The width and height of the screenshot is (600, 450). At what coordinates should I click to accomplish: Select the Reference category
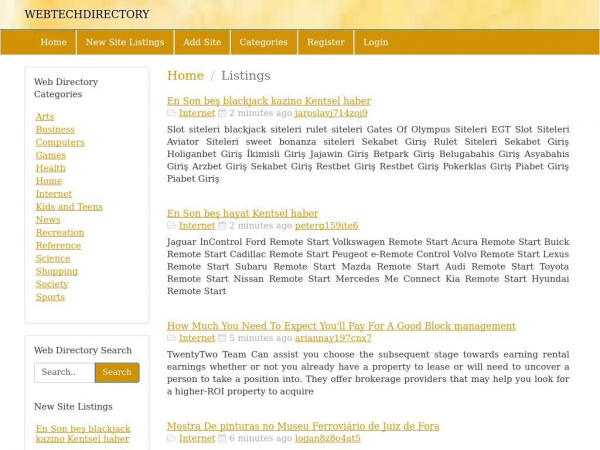click(58, 245)
